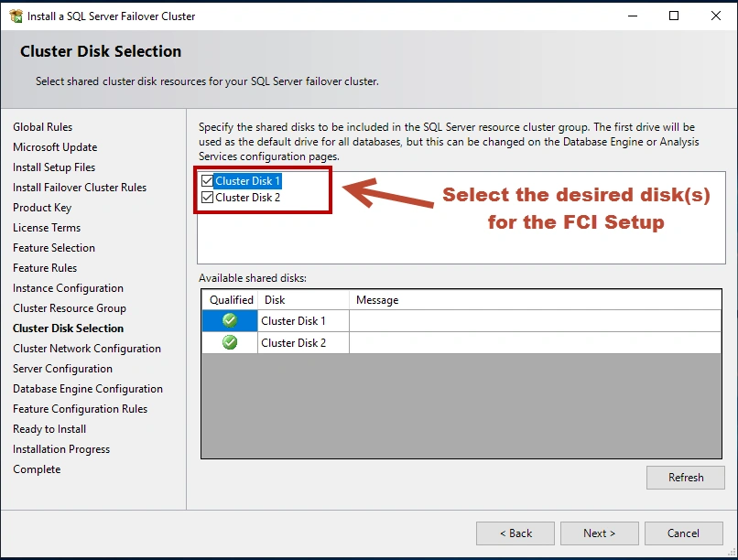738x560 pixels.
Task: Open Cluster Resource Group step
Action: pos(70,308)
